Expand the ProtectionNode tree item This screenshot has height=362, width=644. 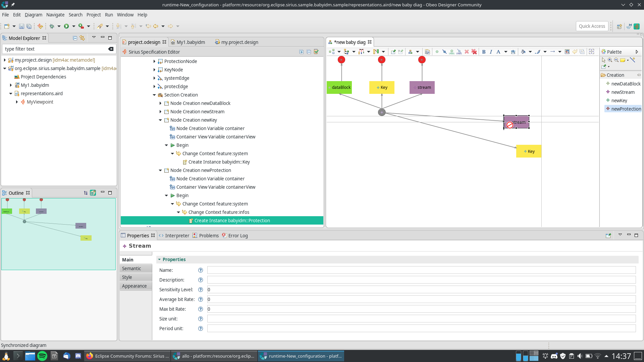point(154,61)
